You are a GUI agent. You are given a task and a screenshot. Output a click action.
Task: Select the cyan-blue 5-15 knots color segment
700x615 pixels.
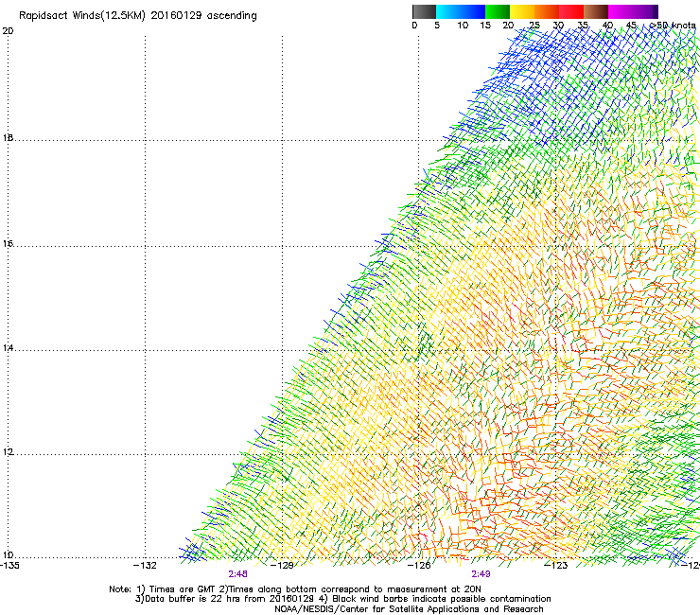pyautogui.click(x=461, y=11)
